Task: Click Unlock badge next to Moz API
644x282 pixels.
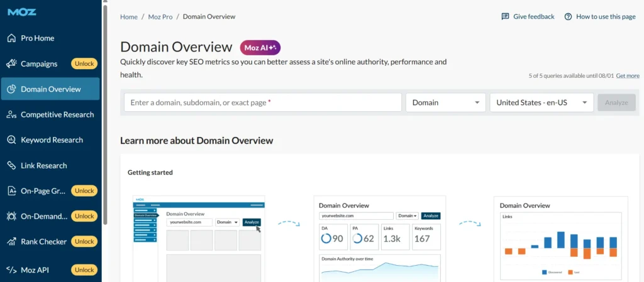Action: click(84, 269)
